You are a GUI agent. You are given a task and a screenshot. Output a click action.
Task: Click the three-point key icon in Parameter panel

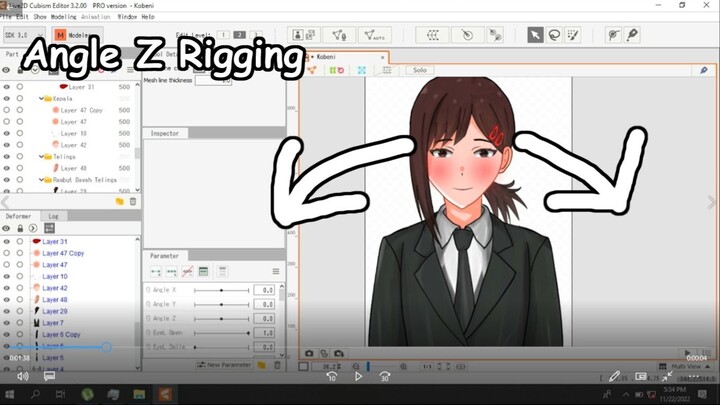tap(172, 272)
